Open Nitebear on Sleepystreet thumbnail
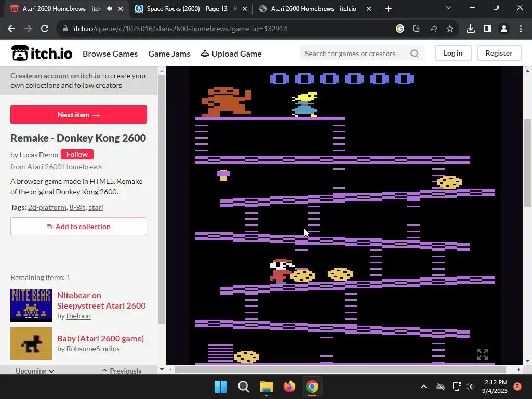 (31, 305)
